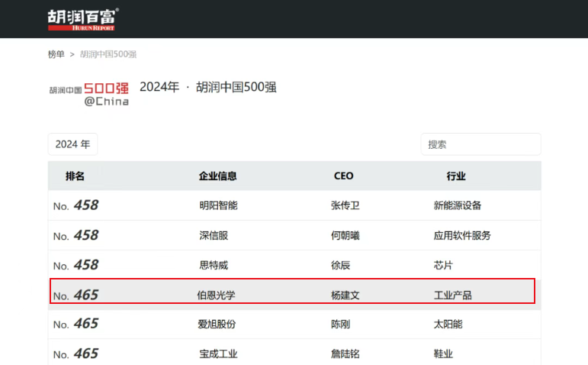Go to 榜单 breadcrumb link
The width and height of the screenshot is (588, 365).
[56, 54]
